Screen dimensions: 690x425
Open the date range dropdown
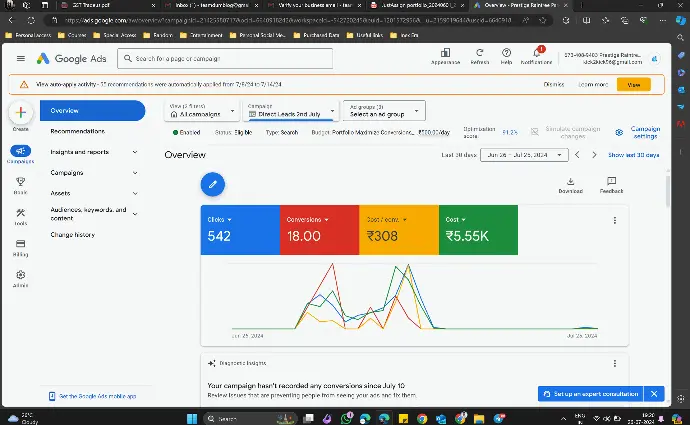524,155
